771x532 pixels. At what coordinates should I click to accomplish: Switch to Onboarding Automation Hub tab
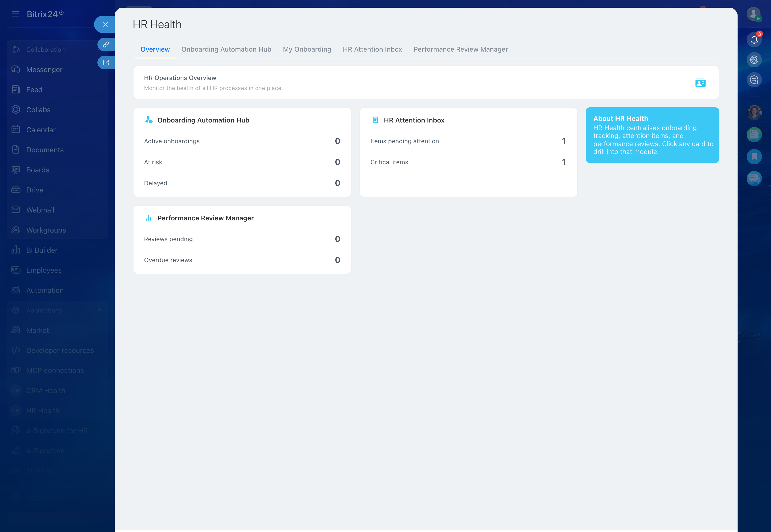pyautogui.click(x=226, y=49)
